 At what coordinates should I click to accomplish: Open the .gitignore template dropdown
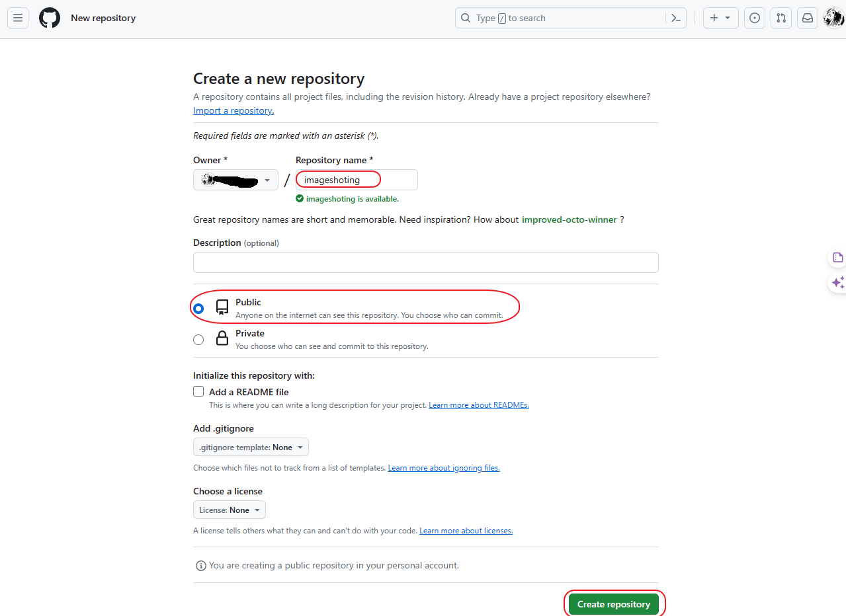point(251,447)
